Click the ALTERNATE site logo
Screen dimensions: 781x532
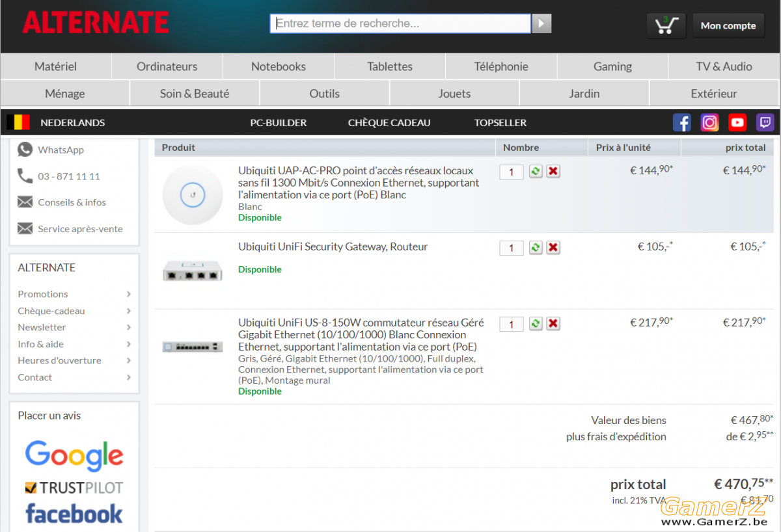click(96, 23)
